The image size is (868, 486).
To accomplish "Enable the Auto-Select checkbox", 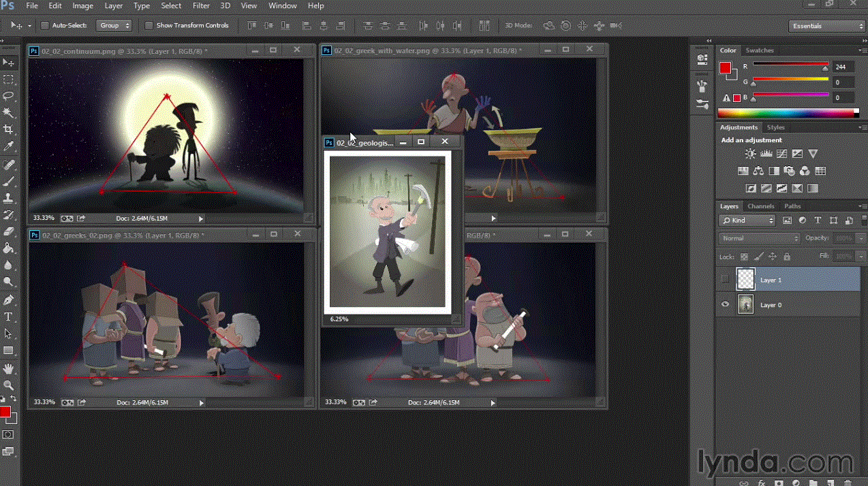I will (45, 25).
